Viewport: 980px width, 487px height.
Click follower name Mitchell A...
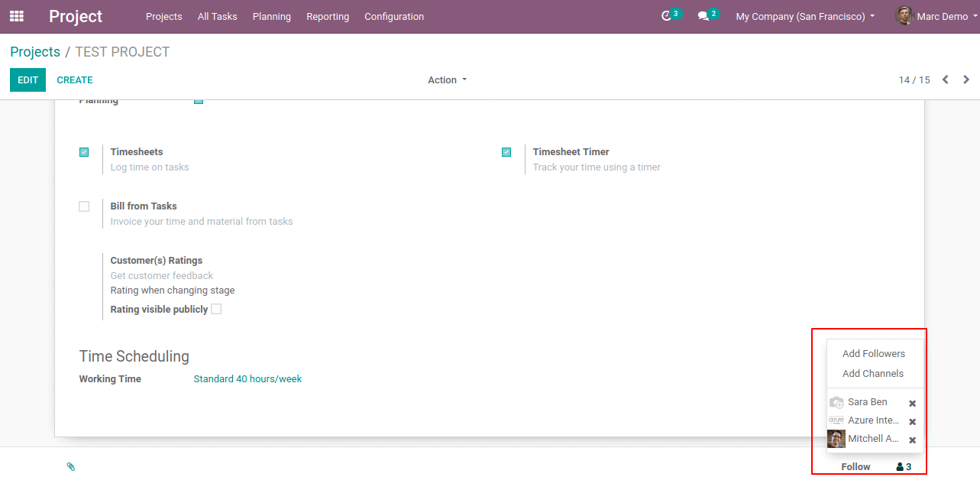coord(873,438)
